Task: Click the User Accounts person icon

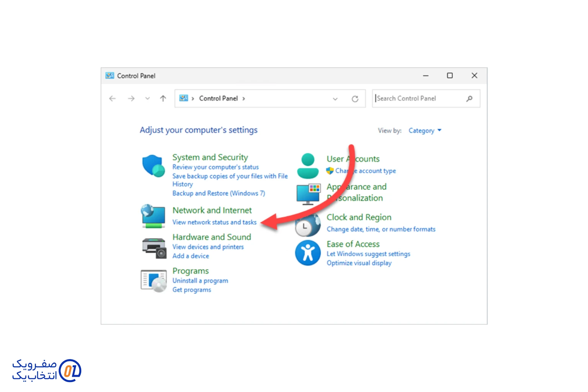Action: point(308,166)
